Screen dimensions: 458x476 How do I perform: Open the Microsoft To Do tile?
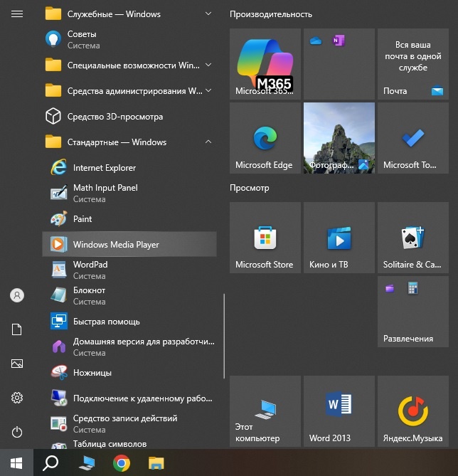tap(413, 138)
